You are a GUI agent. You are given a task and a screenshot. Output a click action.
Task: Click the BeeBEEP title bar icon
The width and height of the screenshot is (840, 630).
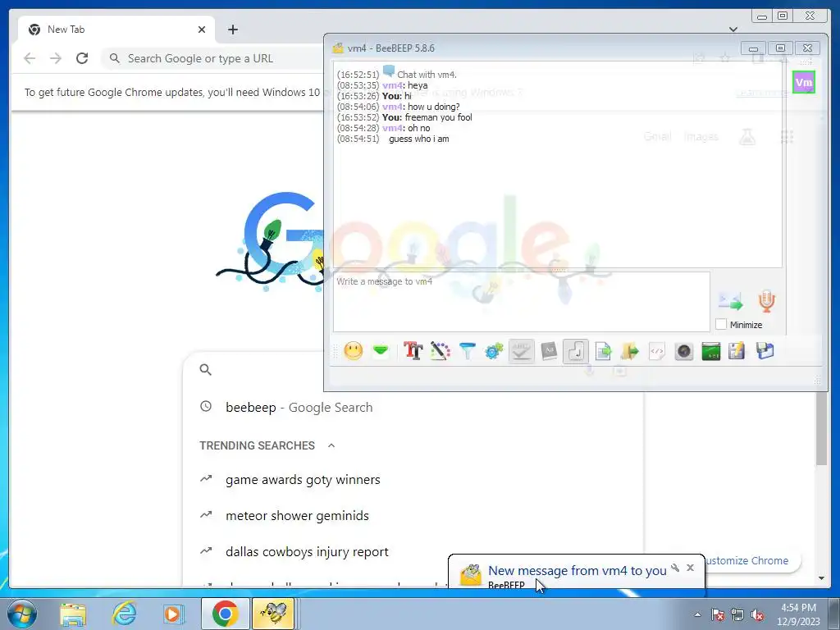tap(338, 48)
